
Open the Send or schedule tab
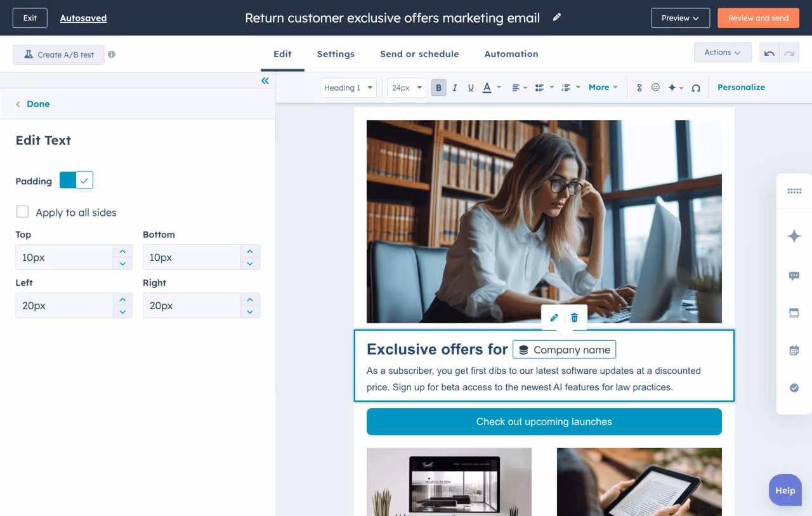(x=419, y=54)
